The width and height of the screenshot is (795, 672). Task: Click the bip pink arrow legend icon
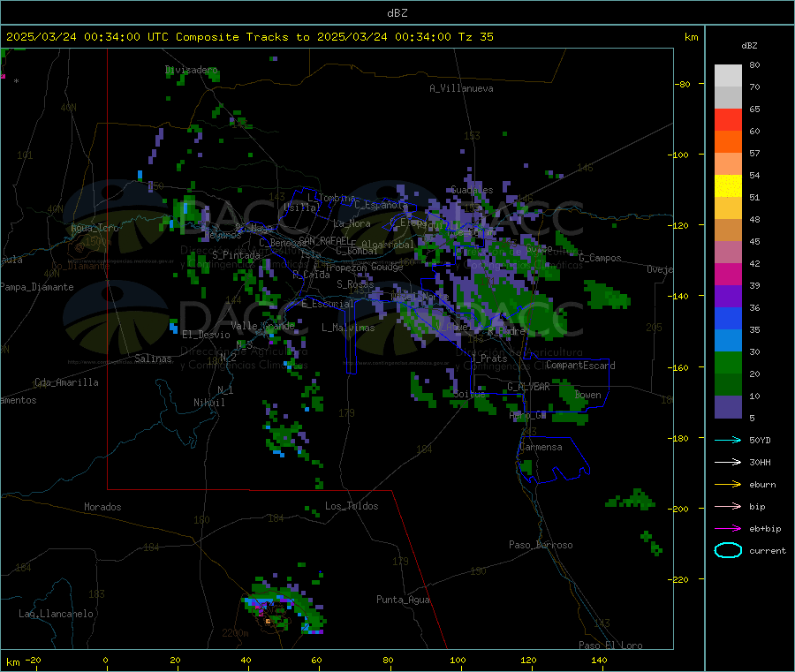point(728,506)
